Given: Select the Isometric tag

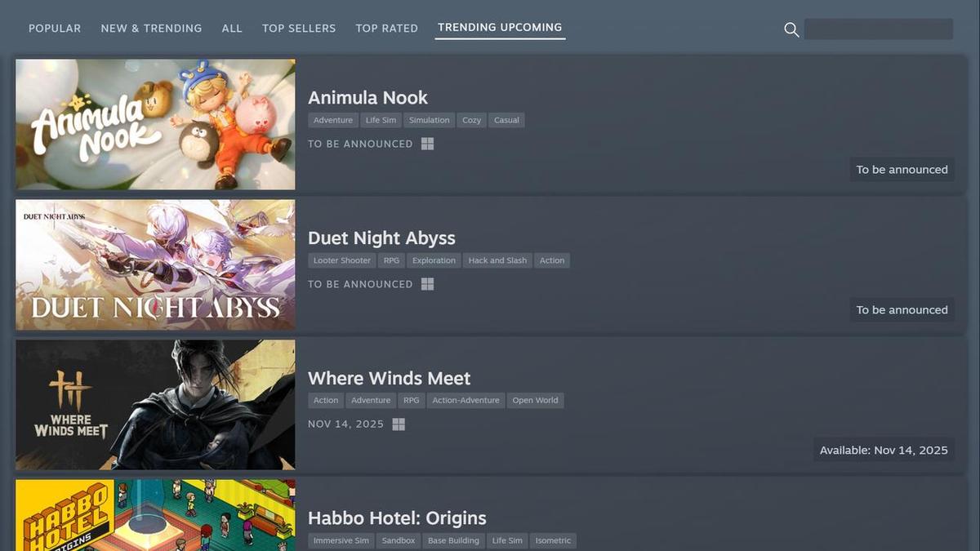Looking at the screenshot, I should [x=553, y=540].
